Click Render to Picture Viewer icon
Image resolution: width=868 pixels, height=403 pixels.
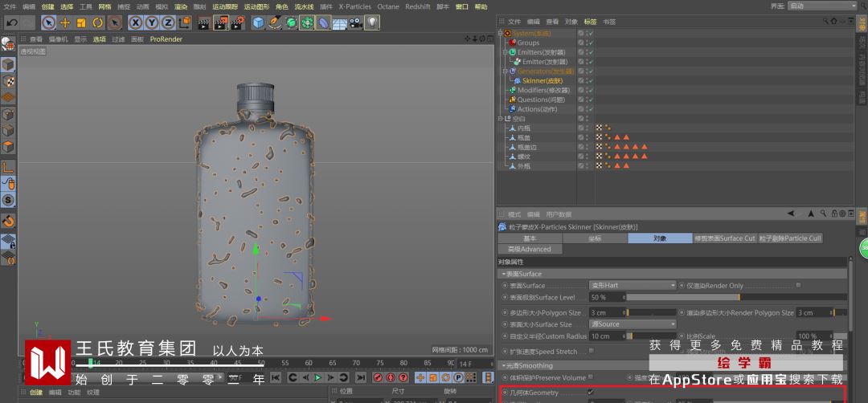pyautogui.click(x=221, y=22)
